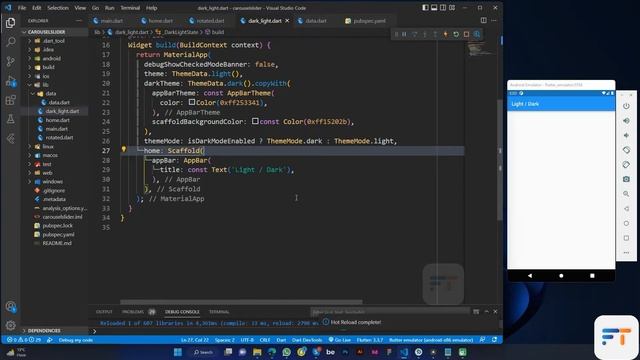Open Manage settings gear in activity bar
640x360 pixels.
(x=11, y=325)
